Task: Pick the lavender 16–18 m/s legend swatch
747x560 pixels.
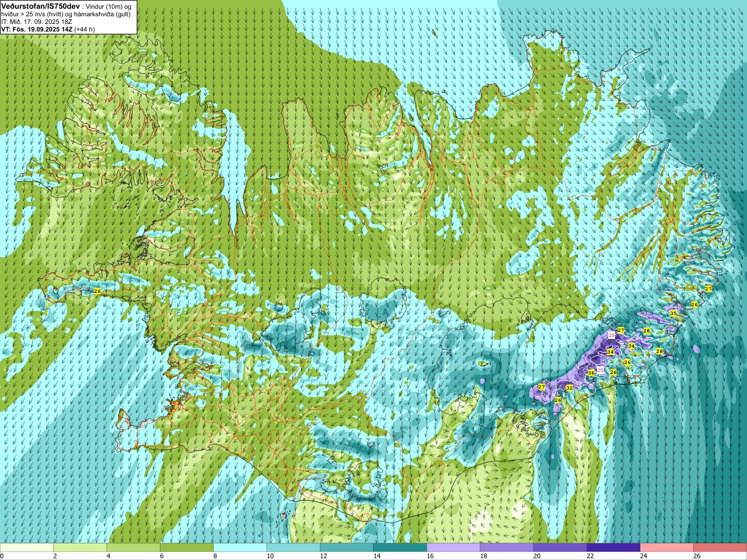Action: pyautogui.click(x=453, y=548)
